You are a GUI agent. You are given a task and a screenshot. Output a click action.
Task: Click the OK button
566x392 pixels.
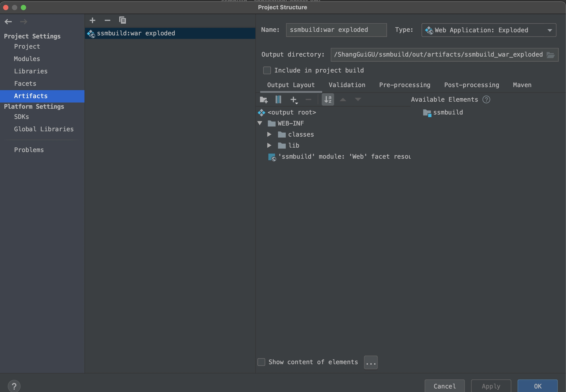tap(537, 386)
